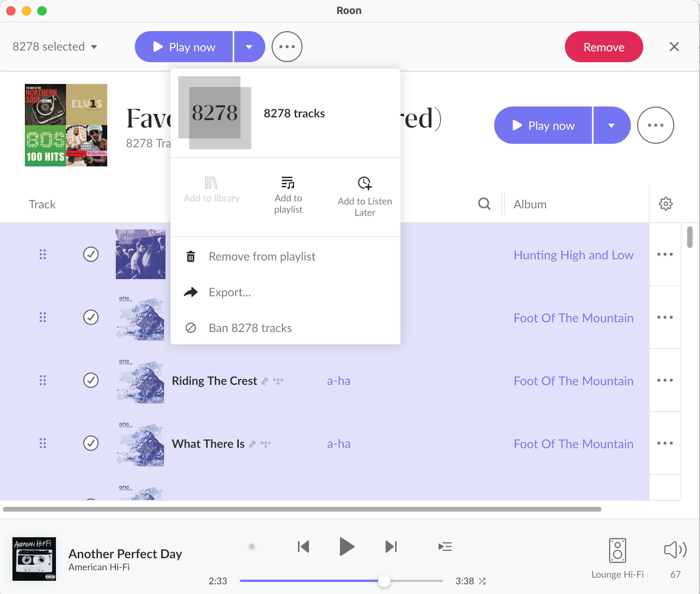Toggle shuffle icon next to 3:38

click(x=482, y=581)
